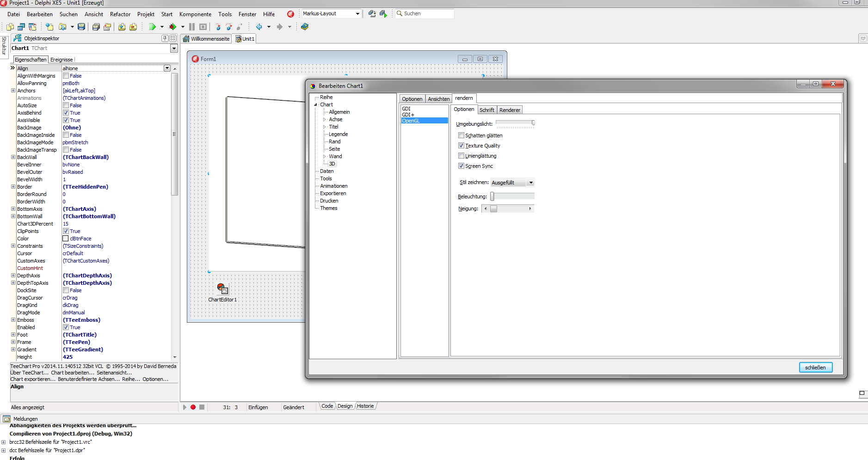Click the New items toolbar icon

point(49,27)
